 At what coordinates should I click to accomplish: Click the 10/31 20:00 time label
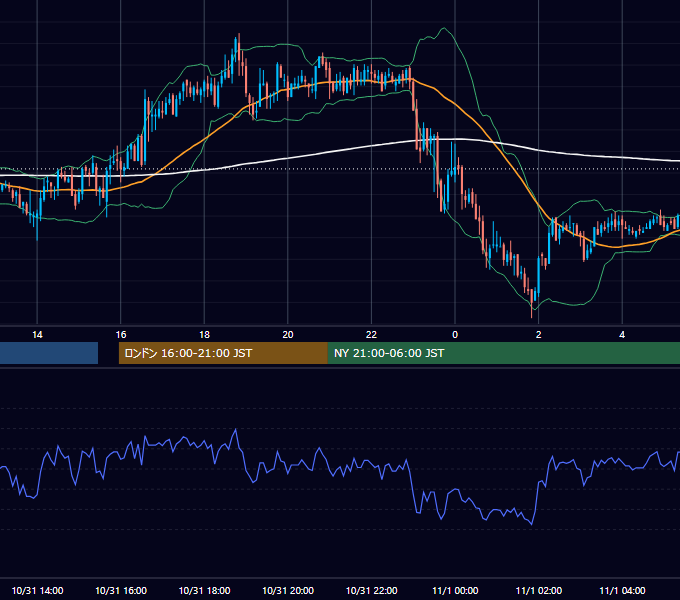pos(288,590)
